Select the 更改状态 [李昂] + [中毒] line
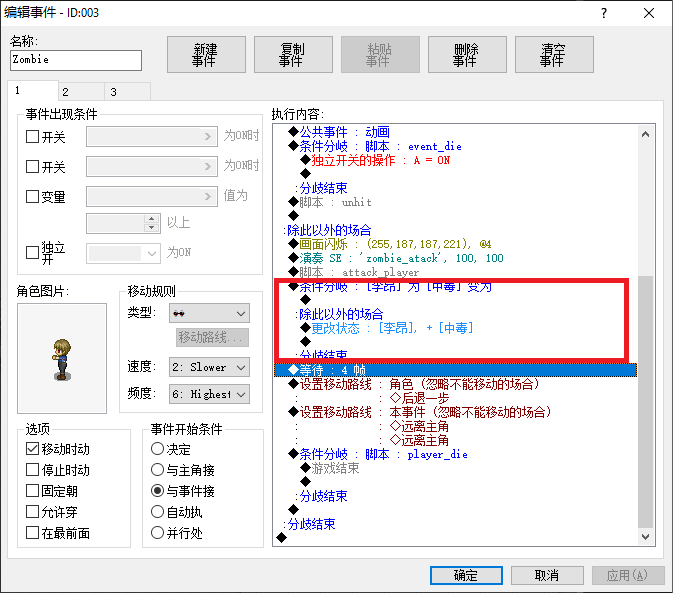The width and height of the screenshot is (673, 593). click(387, 328)
